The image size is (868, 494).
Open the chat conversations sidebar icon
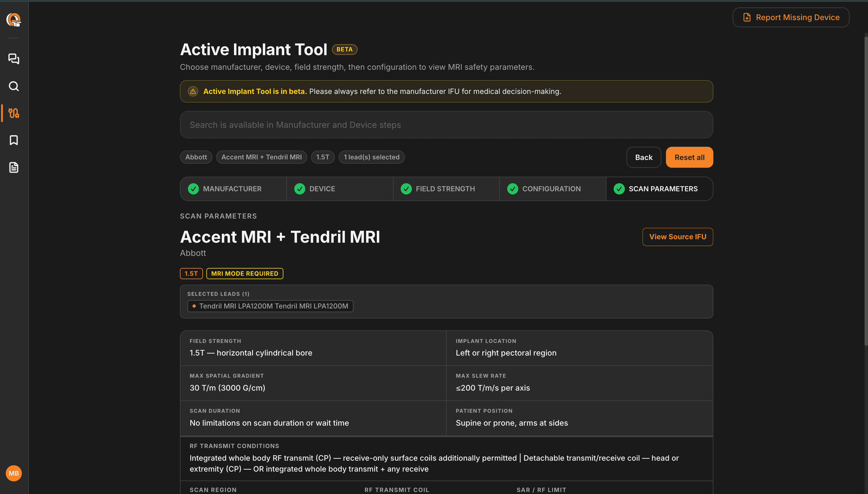[x=14, y=59]
